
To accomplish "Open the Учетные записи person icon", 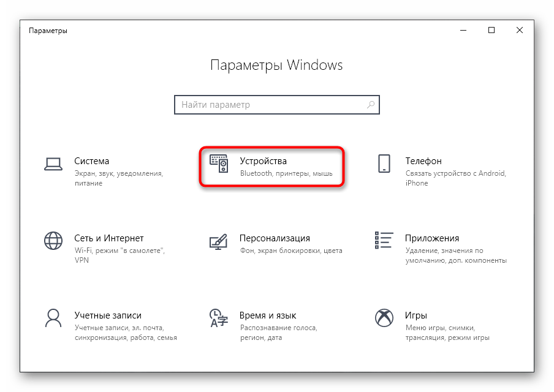I will [x=53, y=318].
